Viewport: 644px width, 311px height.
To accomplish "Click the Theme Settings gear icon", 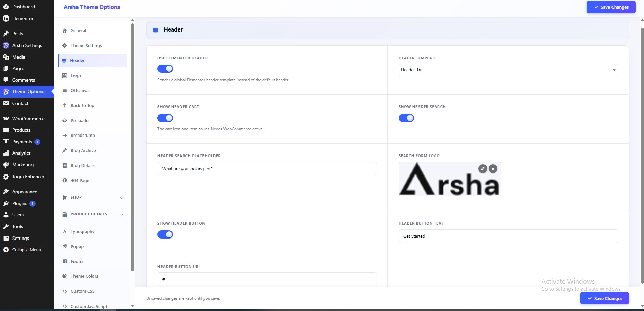I will click(65, 45).
